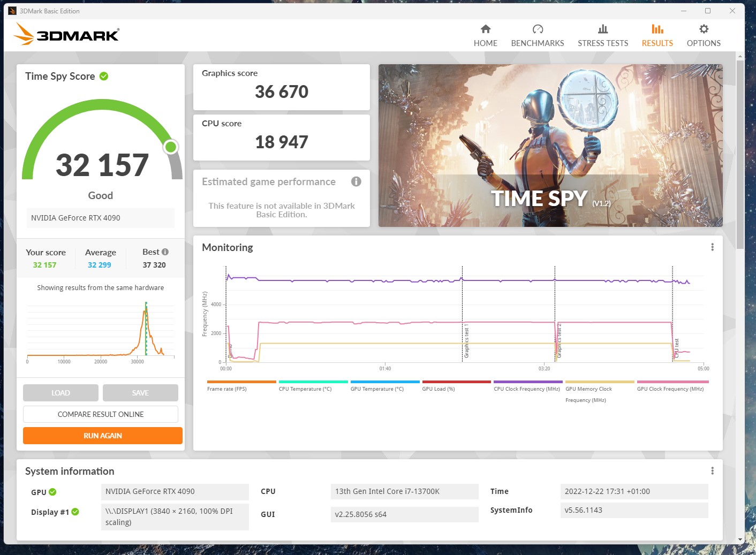Click the 3DMark logo

(x=66, y=34)
